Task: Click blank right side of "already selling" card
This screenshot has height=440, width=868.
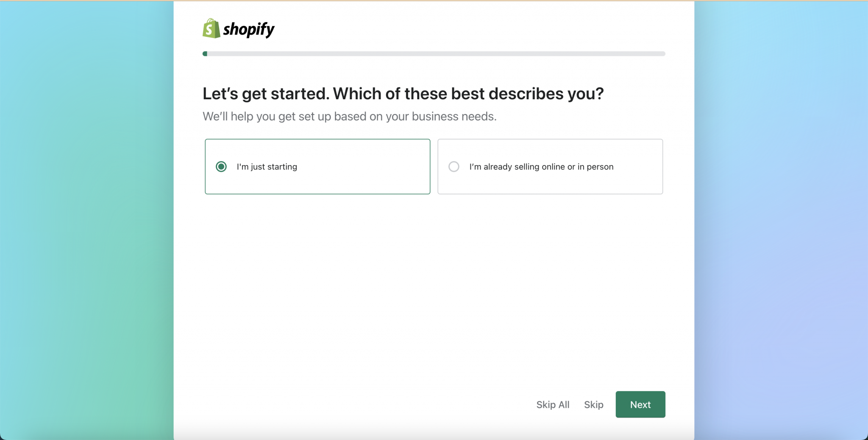Action: coord(640,178)
